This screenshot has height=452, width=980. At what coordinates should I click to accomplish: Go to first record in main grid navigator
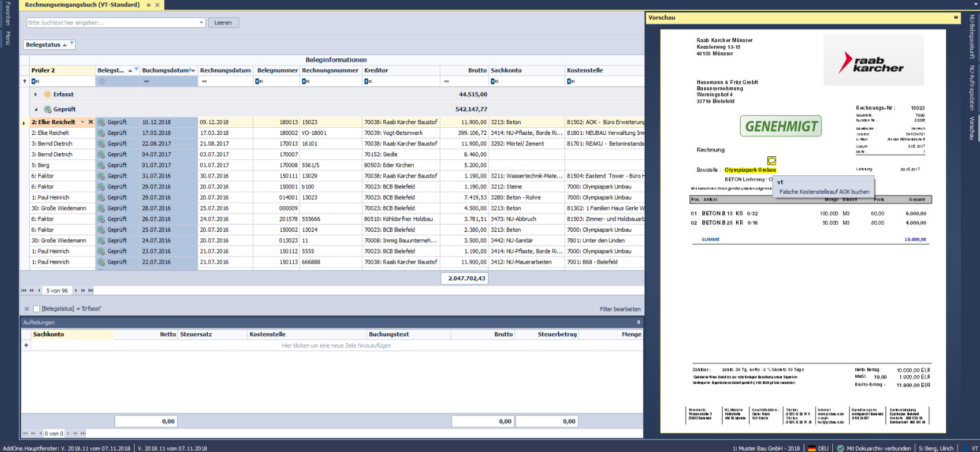24,290
